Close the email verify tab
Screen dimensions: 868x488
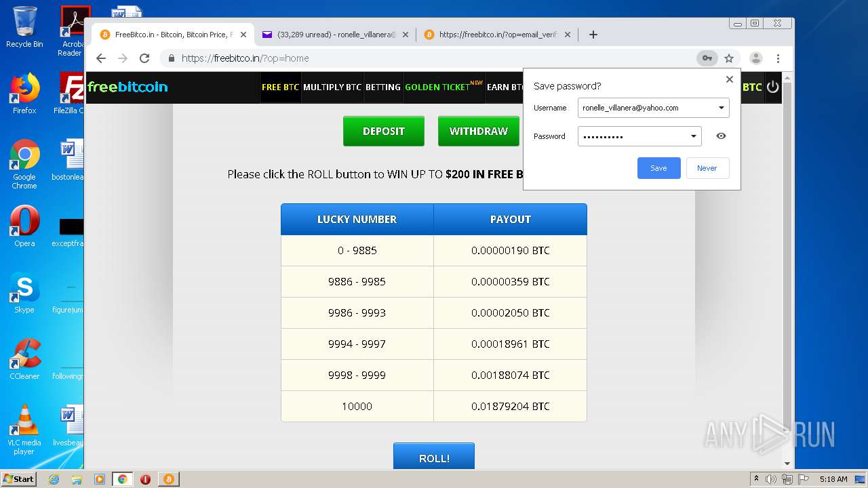coord(568,35)
